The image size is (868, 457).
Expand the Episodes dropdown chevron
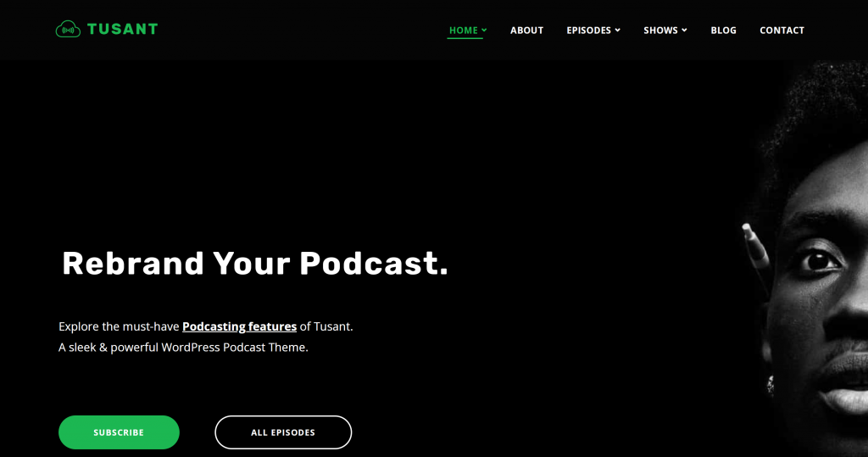(618, 30)
